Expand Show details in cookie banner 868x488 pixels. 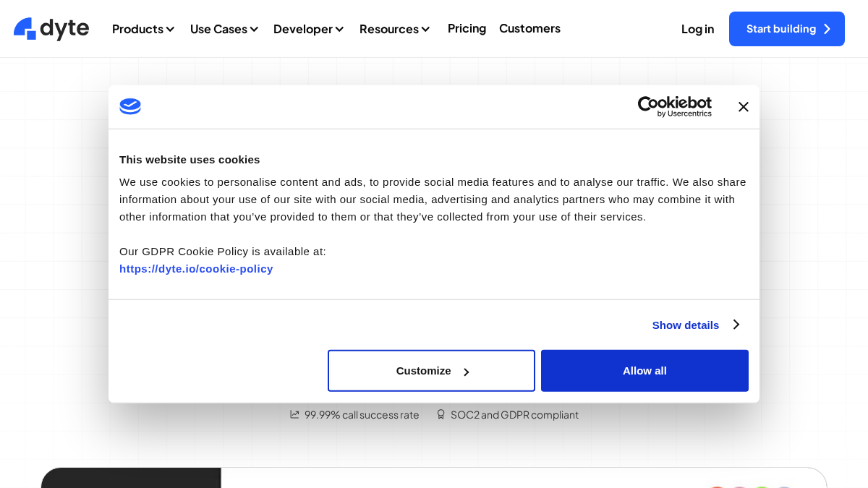point(695,325)
